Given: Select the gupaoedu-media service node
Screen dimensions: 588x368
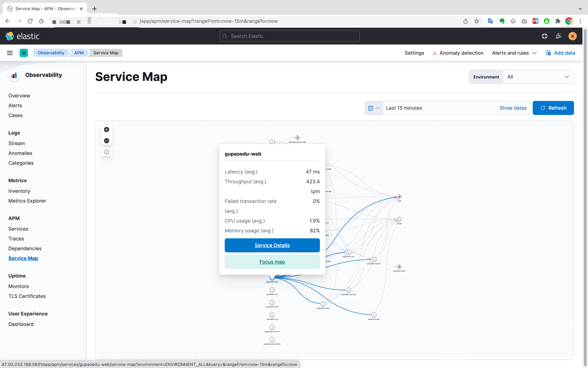Looking at the screenshot, I should click(x=323, y=304).
